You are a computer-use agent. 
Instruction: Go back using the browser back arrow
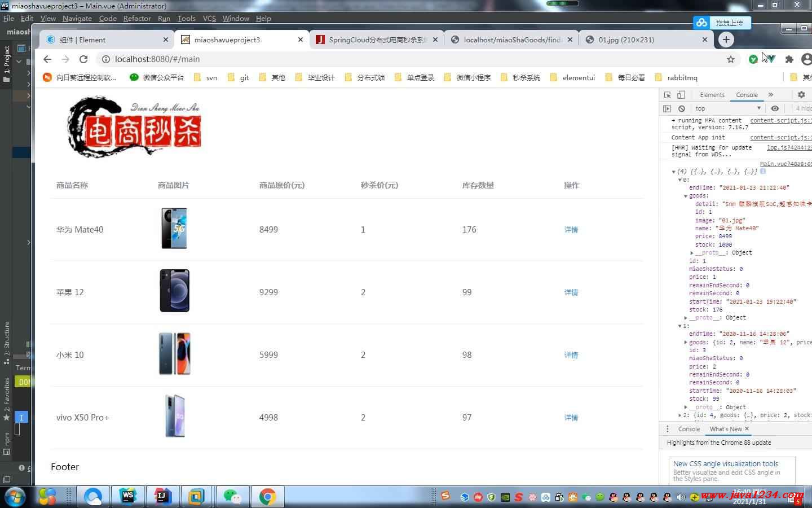[47, 59]
